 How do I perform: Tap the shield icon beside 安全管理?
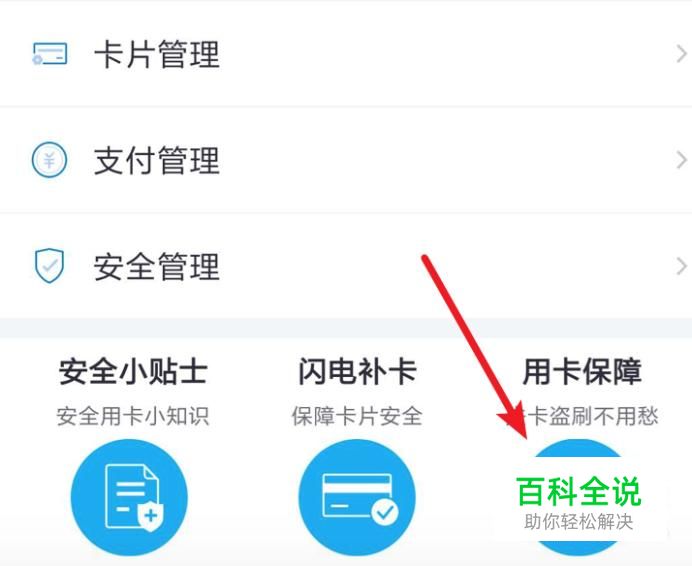pos(49,265)
